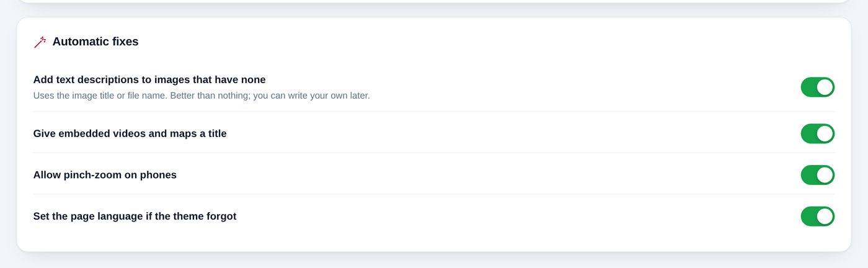
Task: Click the bottom edge of the card above Automatic fixes
Action: click(434, 2)
